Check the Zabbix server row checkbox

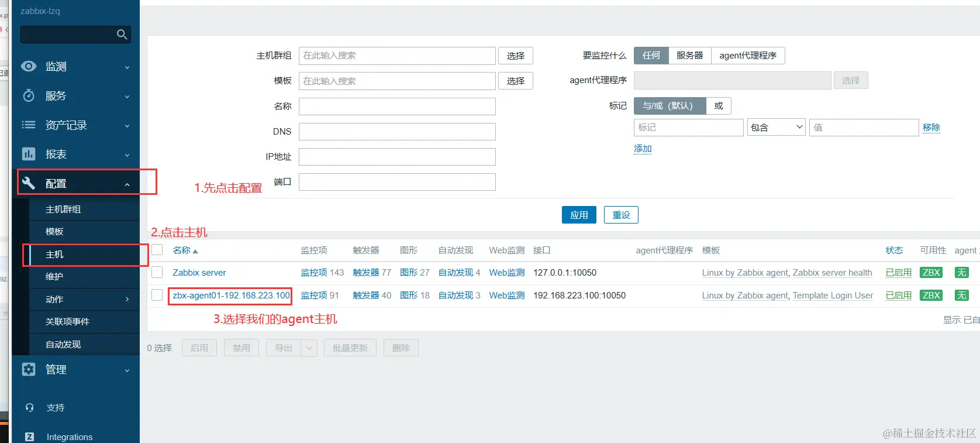tap(157, 272)
